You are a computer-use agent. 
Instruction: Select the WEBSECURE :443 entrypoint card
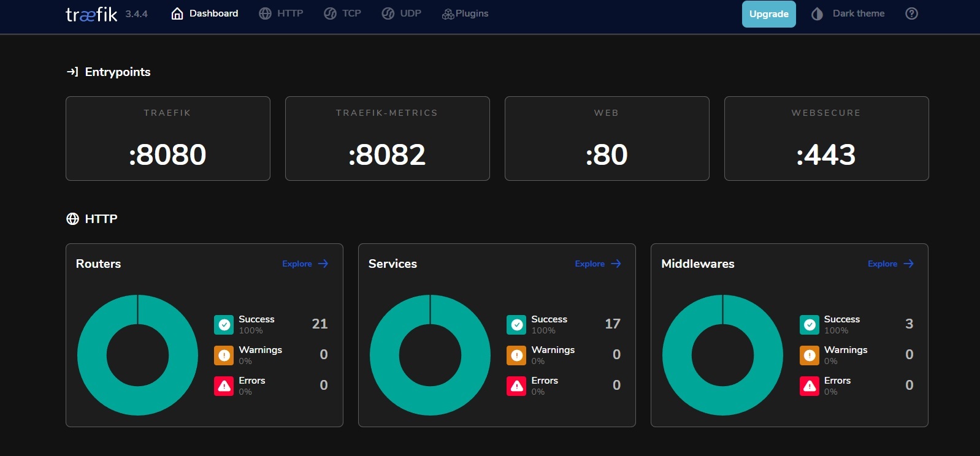click(826, 139)
